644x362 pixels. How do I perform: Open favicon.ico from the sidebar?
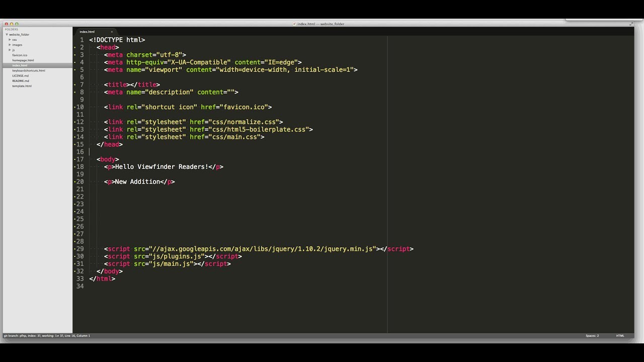click(20, 55)
